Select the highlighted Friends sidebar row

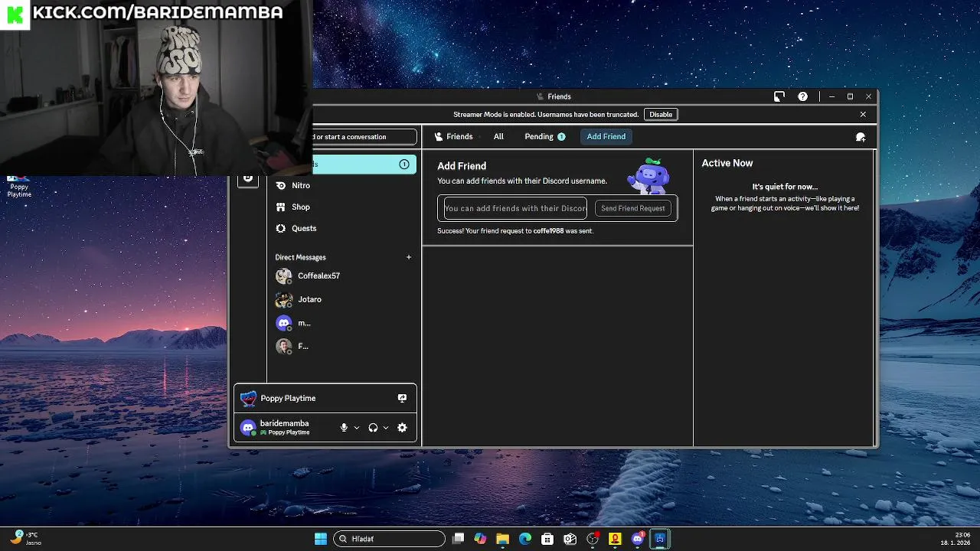[x=364, y=164]
